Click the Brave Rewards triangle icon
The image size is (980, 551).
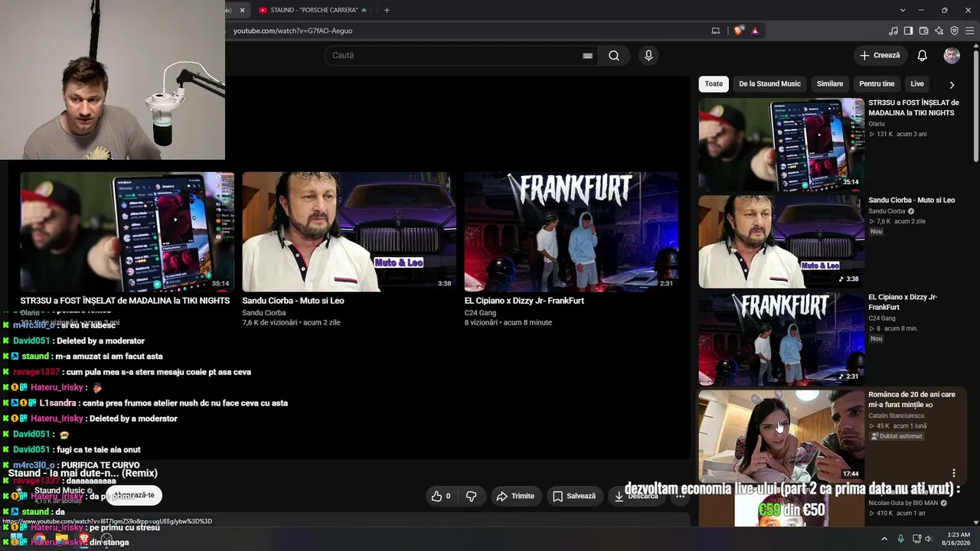[755, 31]
